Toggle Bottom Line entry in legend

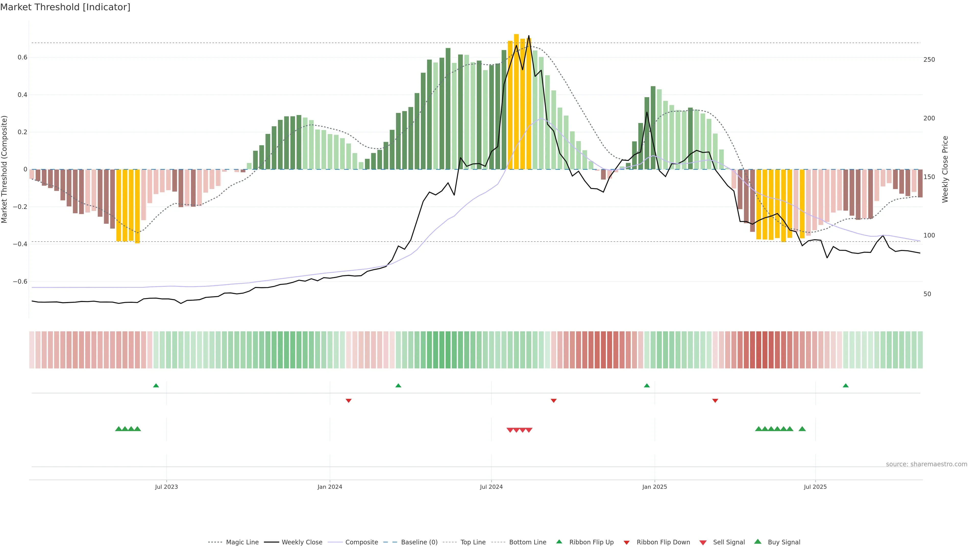coord(527,542)
